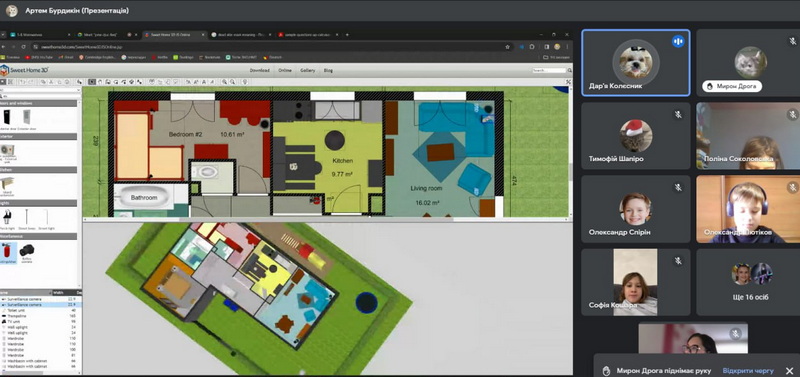Image resolution: width=800 pixels, height=377 pixels.
Task: Sort furniture list by Name column
Action: 26,293
